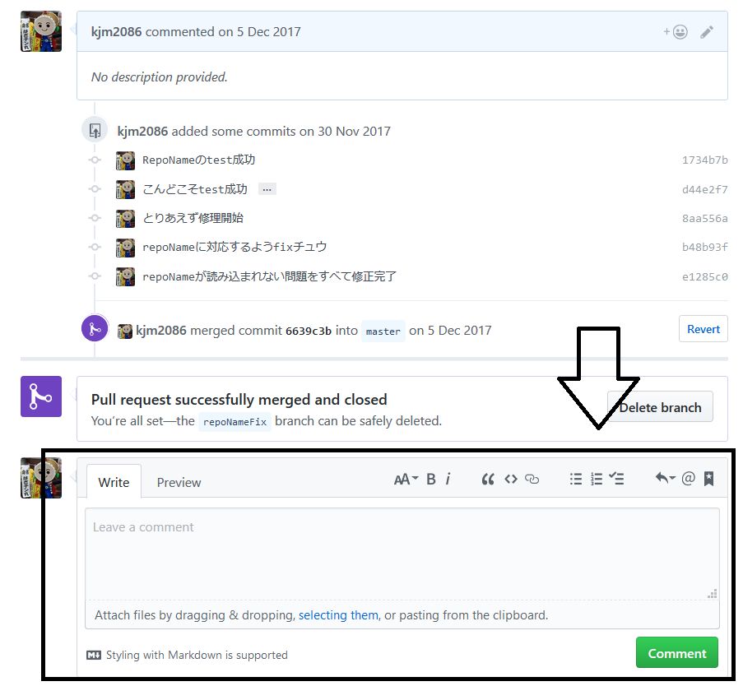
Task: Open commit hash d44e2f7
Action: tap(704, 189)
